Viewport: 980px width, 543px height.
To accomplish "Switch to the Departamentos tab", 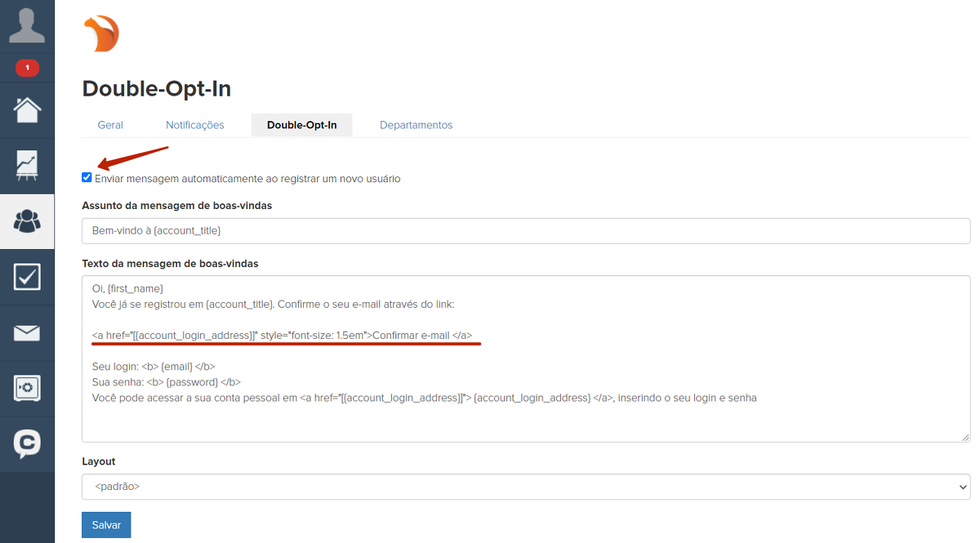I will tap(416, 125).
